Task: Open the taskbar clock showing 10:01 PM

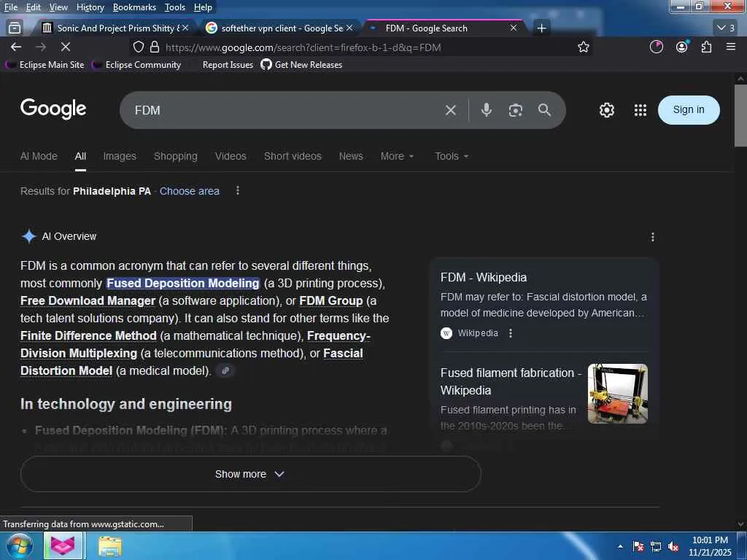Action: click(x=710, y=546)
